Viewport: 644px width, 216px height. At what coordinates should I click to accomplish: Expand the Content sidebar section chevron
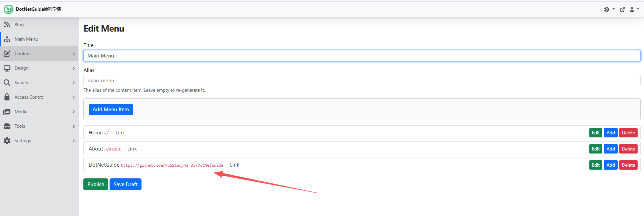tap(74, 54)
